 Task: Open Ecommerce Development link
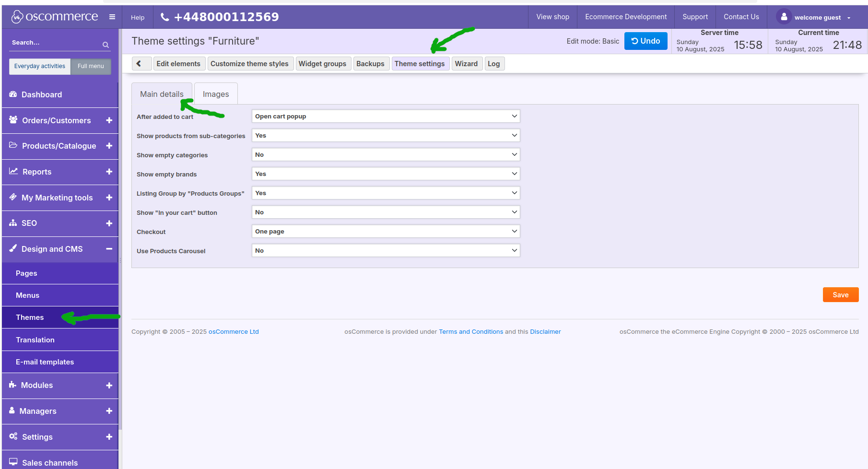tap(626, 17)
